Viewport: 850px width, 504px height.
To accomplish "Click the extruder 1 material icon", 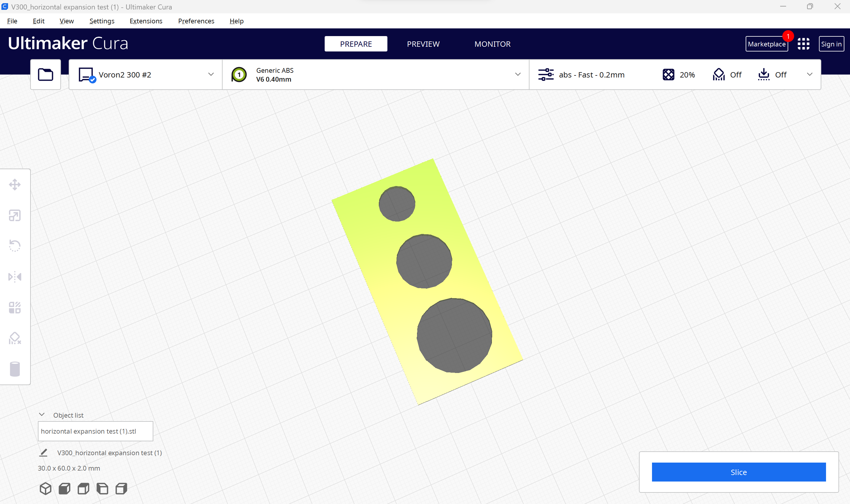I will [239, 75].
